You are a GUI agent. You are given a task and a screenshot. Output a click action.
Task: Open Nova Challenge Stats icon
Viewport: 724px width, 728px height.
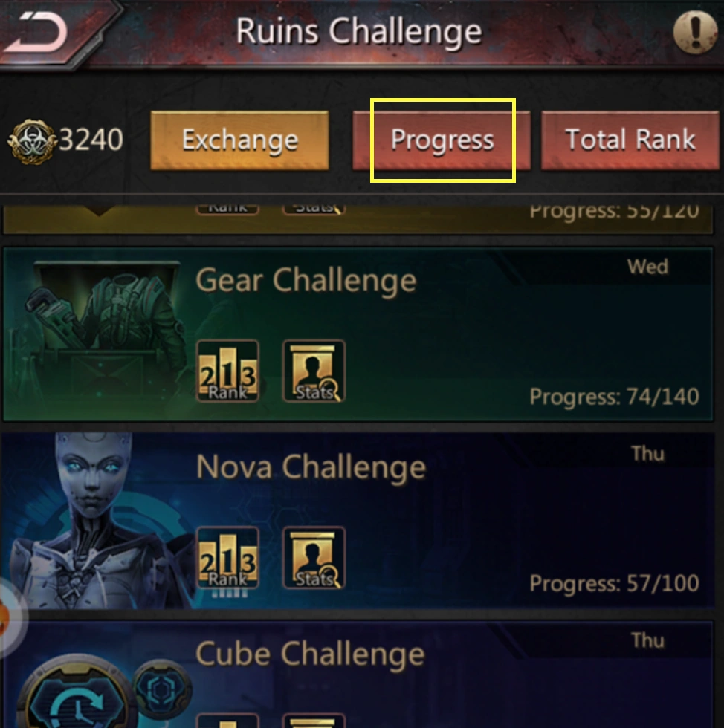(x=314, y=558)
